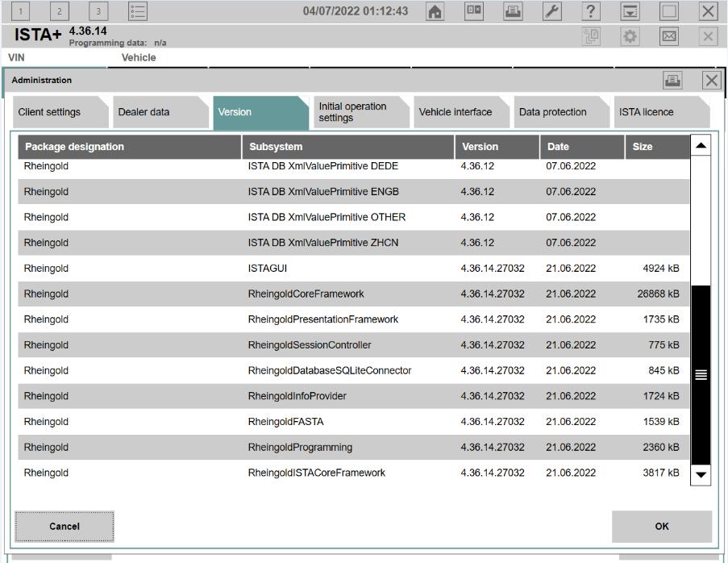Image resolution: width=728 pixels, height=563 pixels.
Task: Open the wrench administration settings
Action: (552, 11)
